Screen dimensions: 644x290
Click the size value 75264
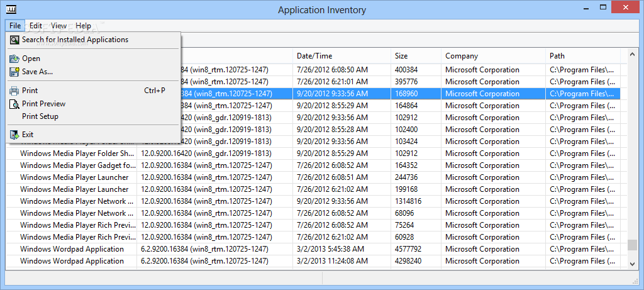(404, 225)
